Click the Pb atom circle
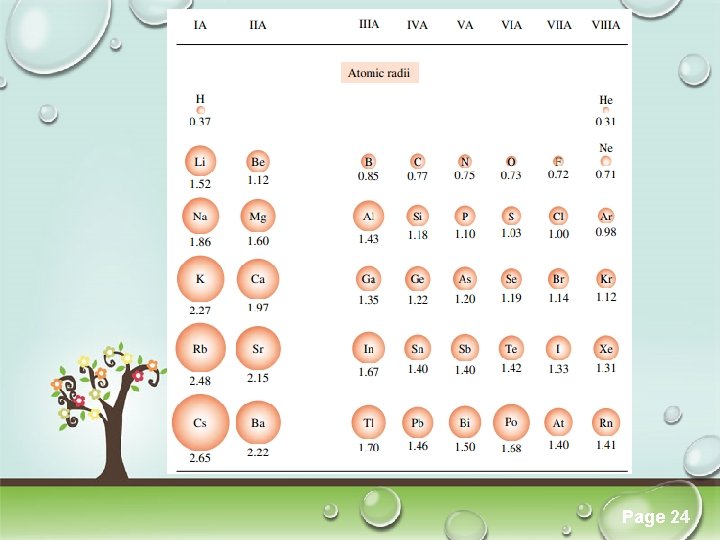 (417, 422)
